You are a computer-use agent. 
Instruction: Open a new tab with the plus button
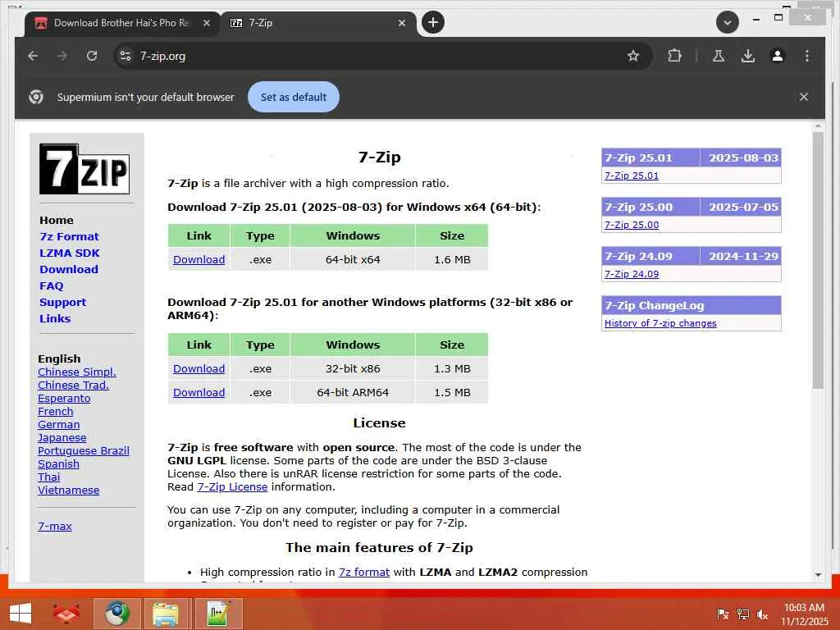coord(433,22)
